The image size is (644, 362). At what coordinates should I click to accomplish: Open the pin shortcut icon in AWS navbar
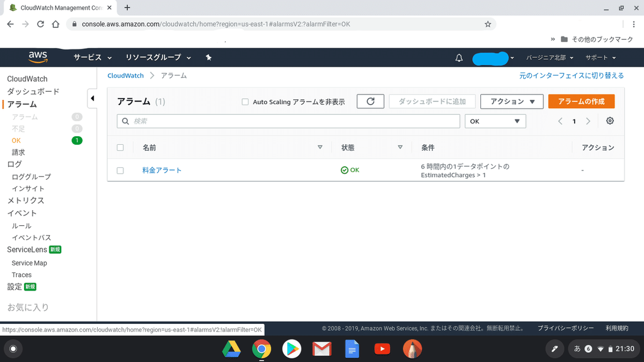pyautogui.click(x=209, y=57)
